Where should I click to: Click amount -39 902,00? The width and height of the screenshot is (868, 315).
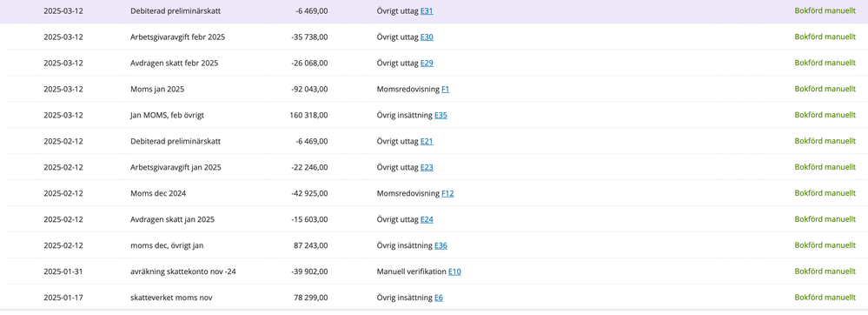pyautogui.click(x=309, y=271)
